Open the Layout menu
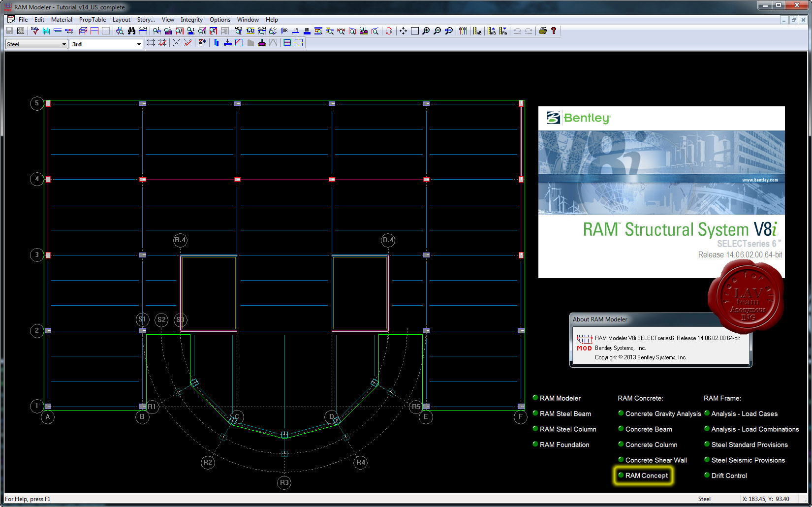 click(x=122, y=20)
